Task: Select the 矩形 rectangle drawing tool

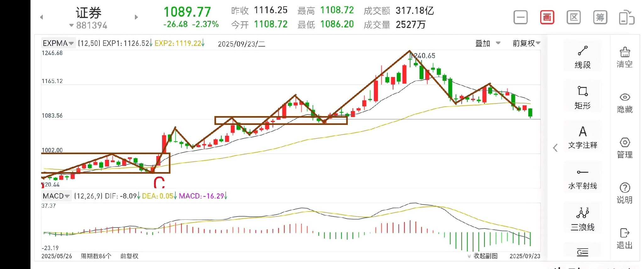Action: click(x=582, y=97)
